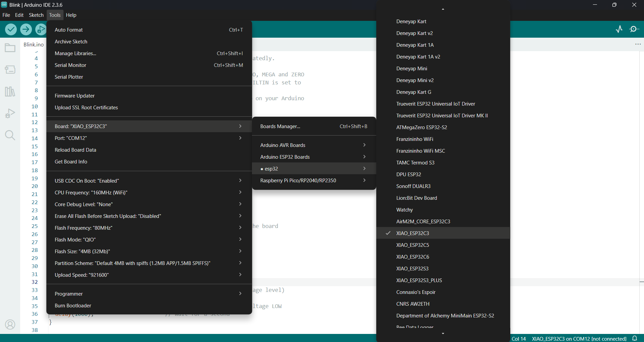Select board Franzininho WiFi MSC

coord(443,151)
